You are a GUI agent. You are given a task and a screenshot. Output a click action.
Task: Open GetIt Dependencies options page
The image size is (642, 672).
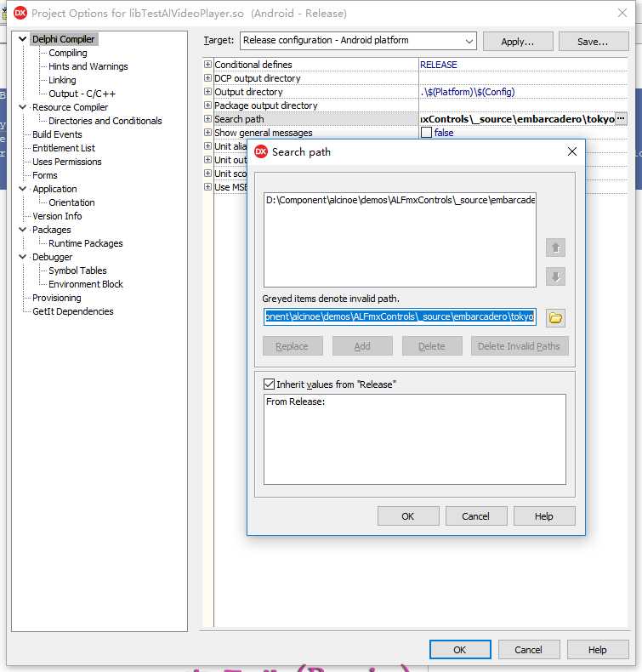(x=73, y=311)
